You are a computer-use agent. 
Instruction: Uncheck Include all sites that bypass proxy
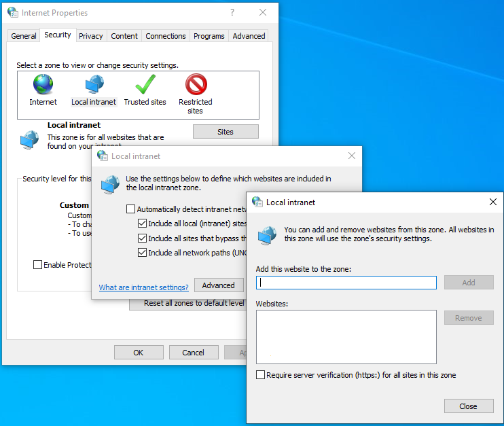tap(142, 238)
